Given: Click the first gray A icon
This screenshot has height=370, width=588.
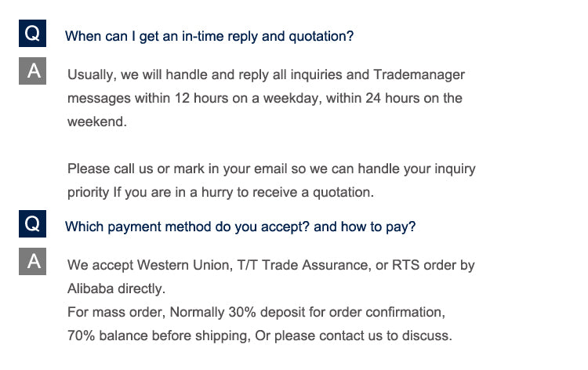Looking at the screenshot, I should click(x=33, y=71).
